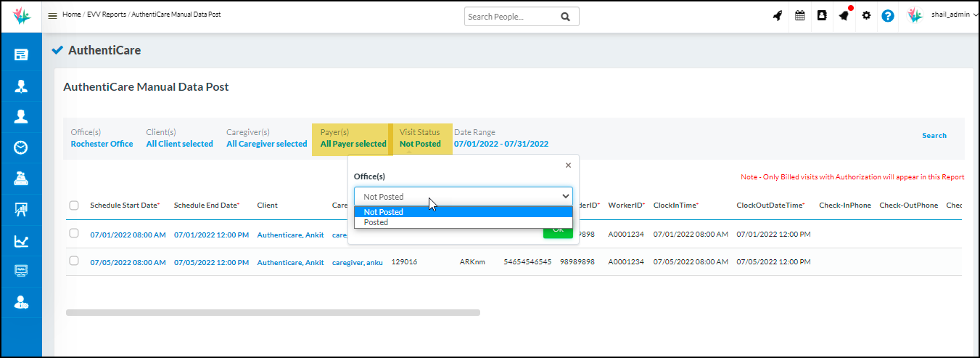Viewport: 980px width, 358px height.
Task: Check the 07/01/2022 visit row checkbox
Action: coord(74,234)
